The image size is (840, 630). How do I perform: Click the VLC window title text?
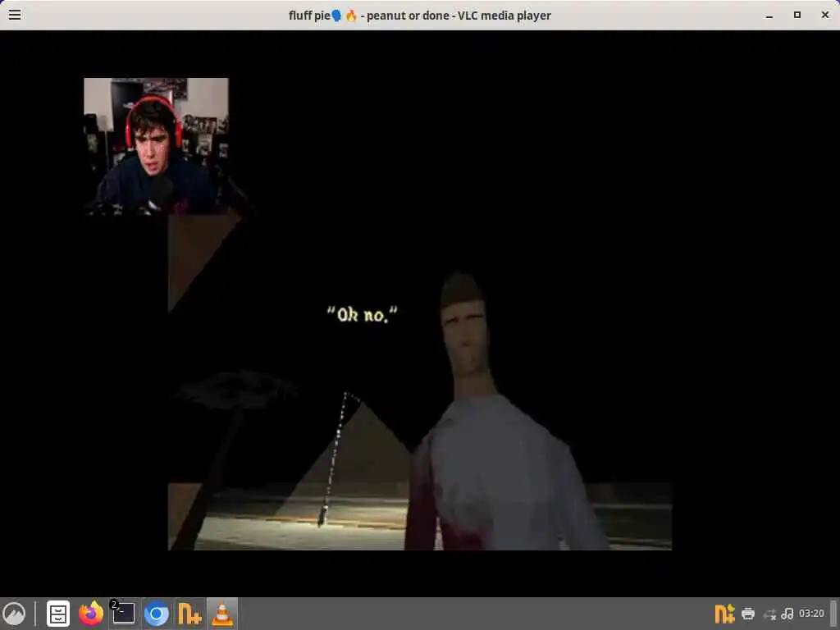[419, 16]
